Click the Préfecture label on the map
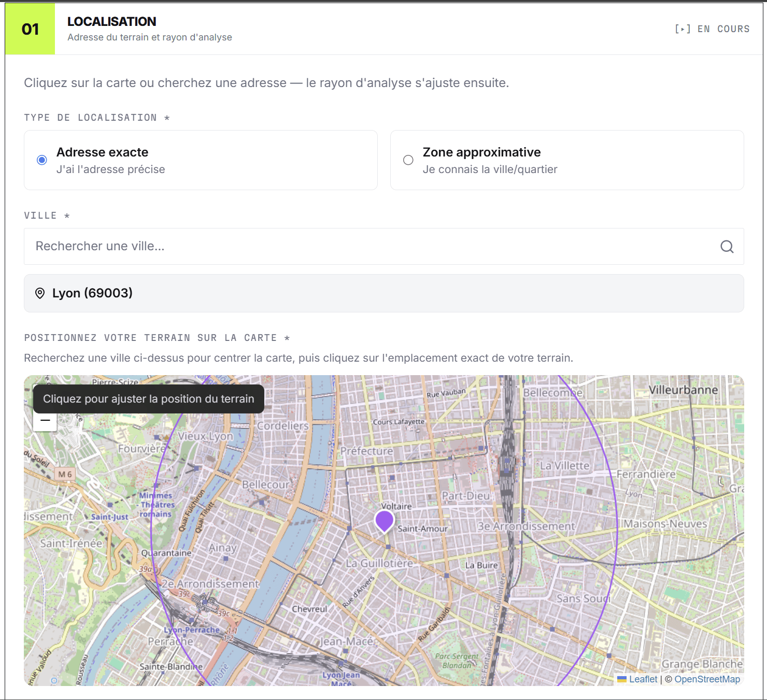Screen dimensions: 767x700 click(x=366, y=451)
